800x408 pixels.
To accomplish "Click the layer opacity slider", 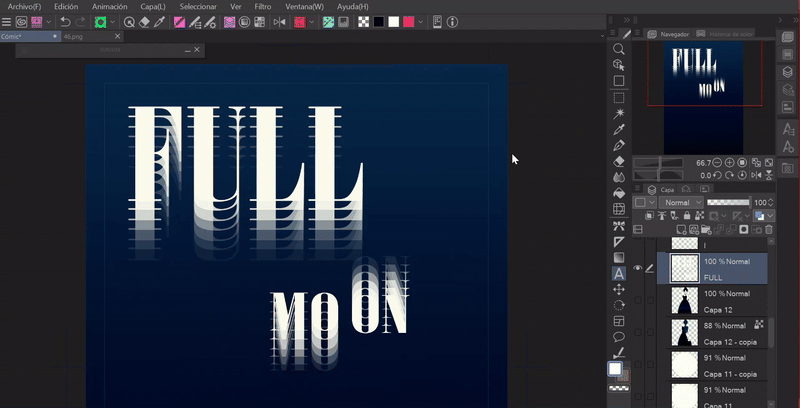I will click(x=729, y=202).
